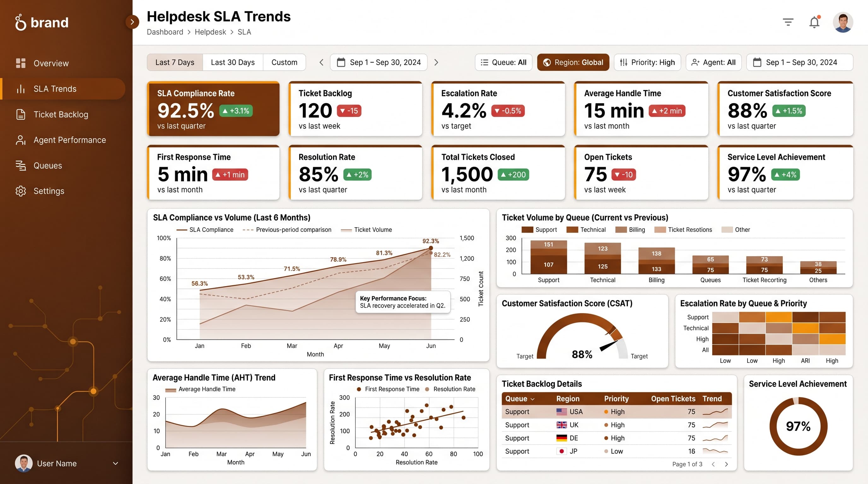Open the Queue: All filter
Viewport: 868px width, 484px height.
[503, 62]
